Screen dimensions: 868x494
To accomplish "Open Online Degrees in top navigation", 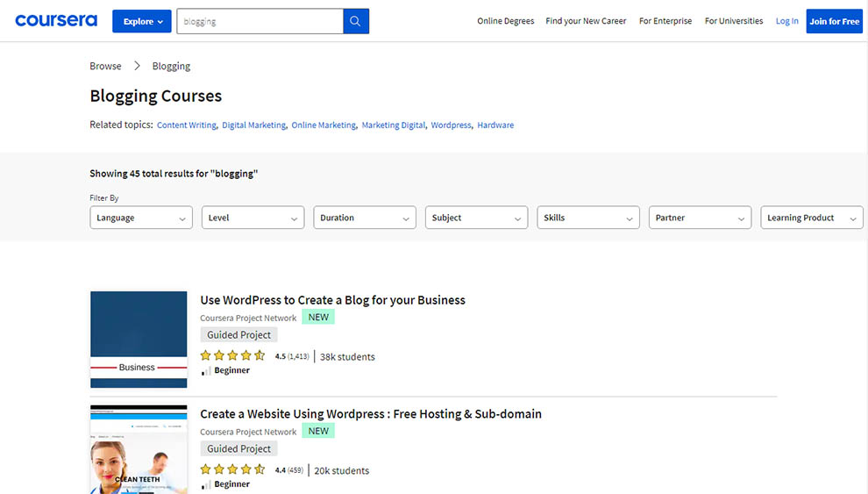I will [x=505, y=21].
